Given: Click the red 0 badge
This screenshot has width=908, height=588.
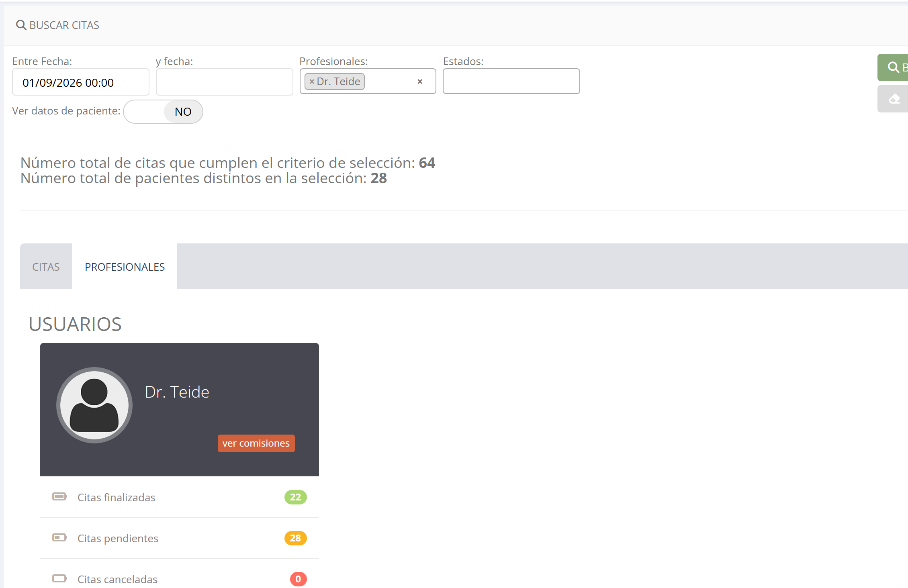Looking at the screenshot, I should 299,579.
